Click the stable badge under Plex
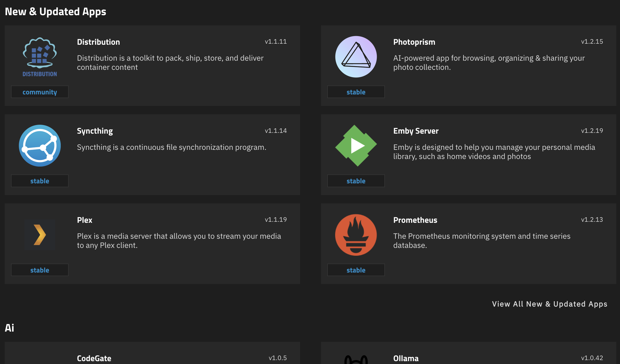The width and height of the screenshot is (620, 364). click(40, 270)
